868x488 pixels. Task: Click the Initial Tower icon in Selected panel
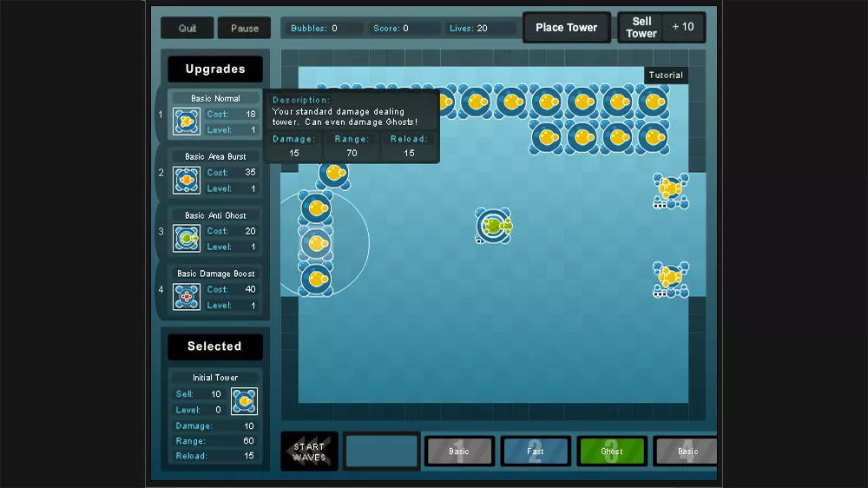tap(244, 401)
